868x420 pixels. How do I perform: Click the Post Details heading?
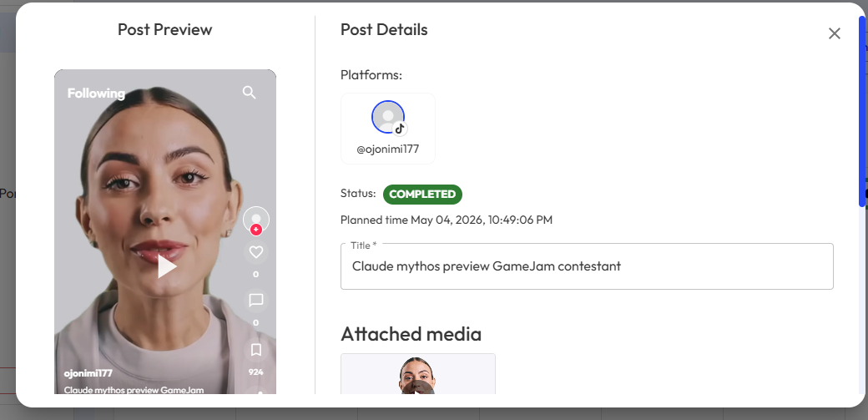[384, 29]
